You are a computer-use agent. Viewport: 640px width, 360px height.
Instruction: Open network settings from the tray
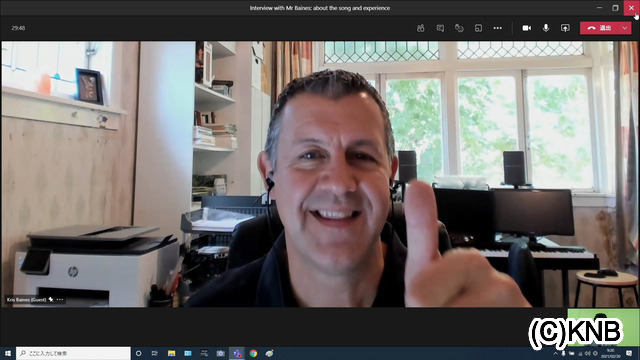tap(580, 353)
